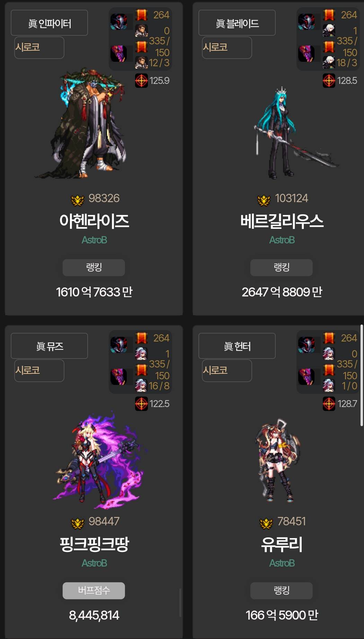Viewport: 364px width, 639px height.
Task: Click the 버프점수 button under 핑크핑크땅
Action: click(x=94, y=590)
